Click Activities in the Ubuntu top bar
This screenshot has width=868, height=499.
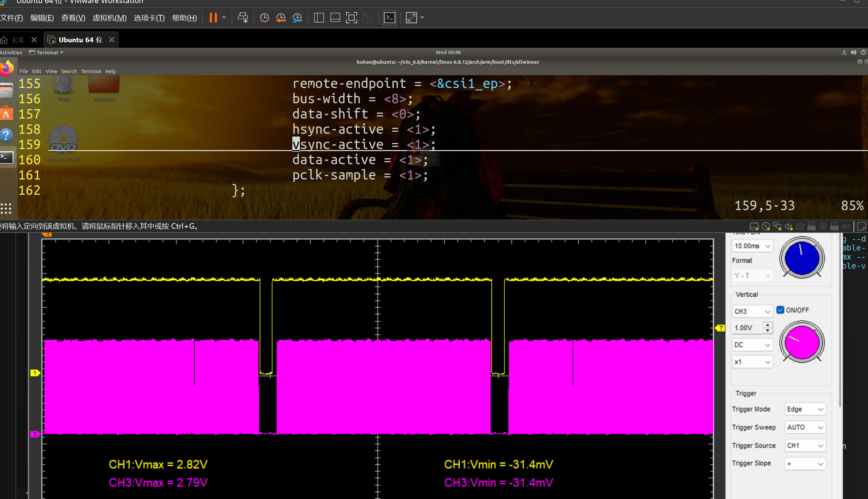click(x=11, y=53)
